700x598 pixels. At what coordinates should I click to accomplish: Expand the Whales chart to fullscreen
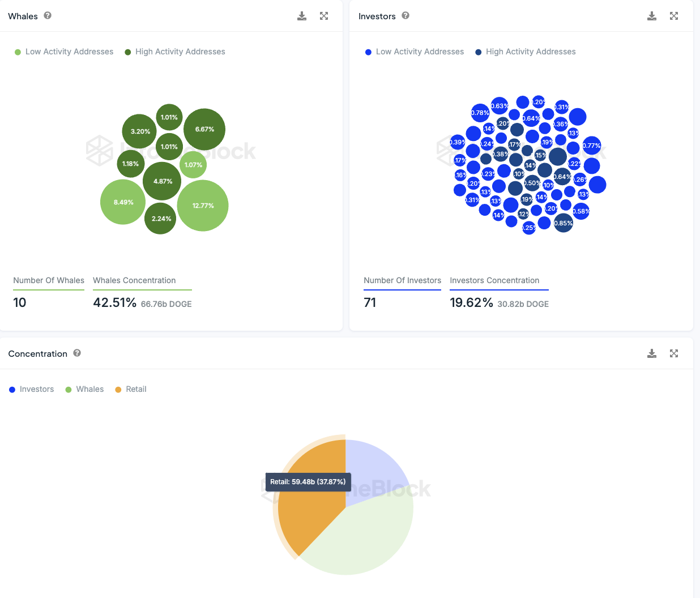click(x=324, y=16)
